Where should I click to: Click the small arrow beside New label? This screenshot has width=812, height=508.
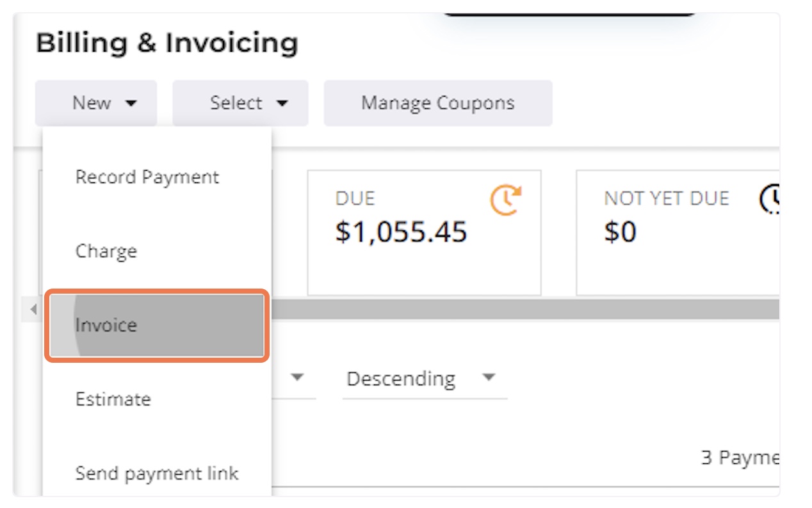(131, 104)
